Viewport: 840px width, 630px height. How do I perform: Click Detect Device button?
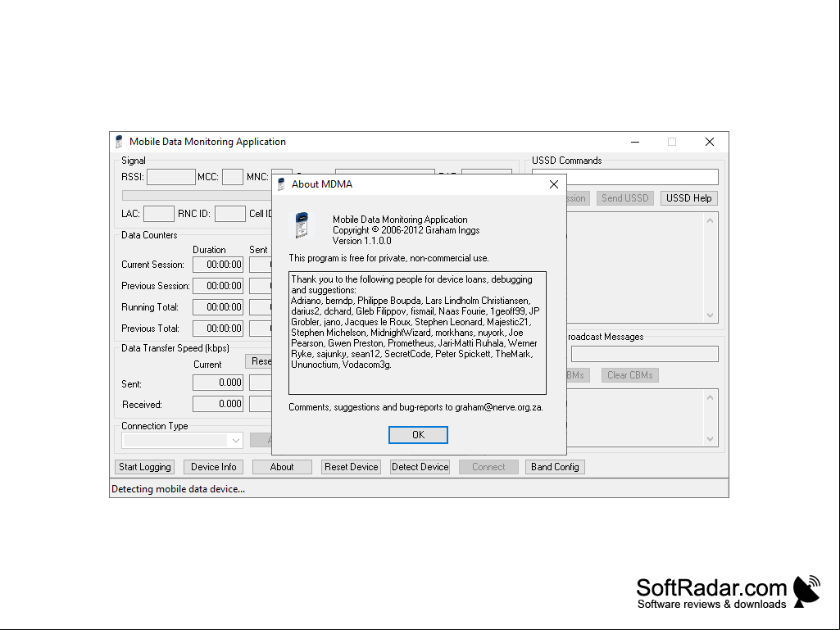pyautogui.click(x=420, y=467)
